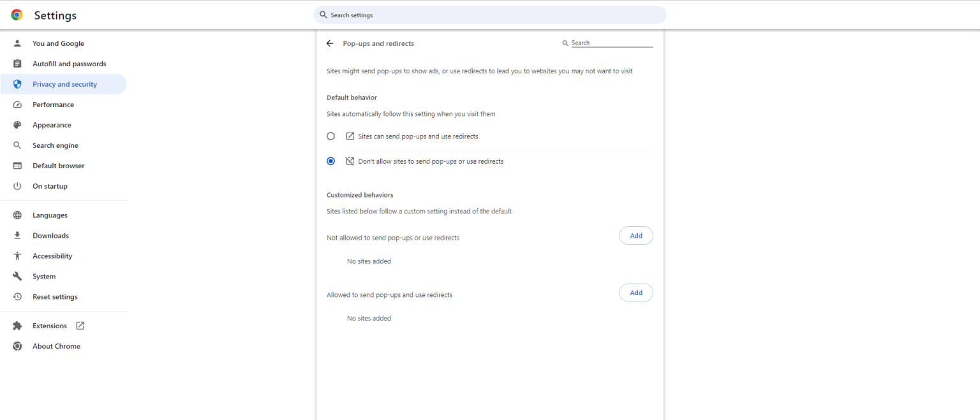Open Performance via its speedometer icon
Viewport: 980px width, 420px height.
pyautogui.click(x=17, y=104)
